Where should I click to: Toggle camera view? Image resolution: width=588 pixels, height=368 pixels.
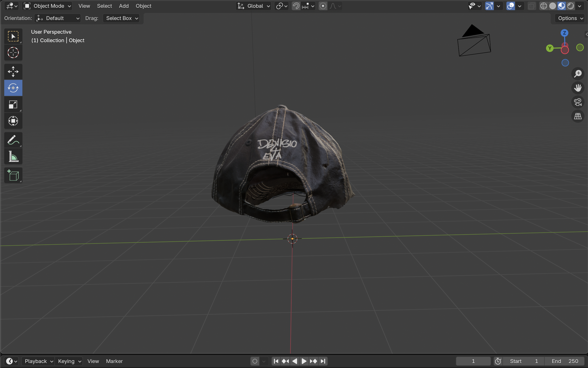(x=578, y=102)
